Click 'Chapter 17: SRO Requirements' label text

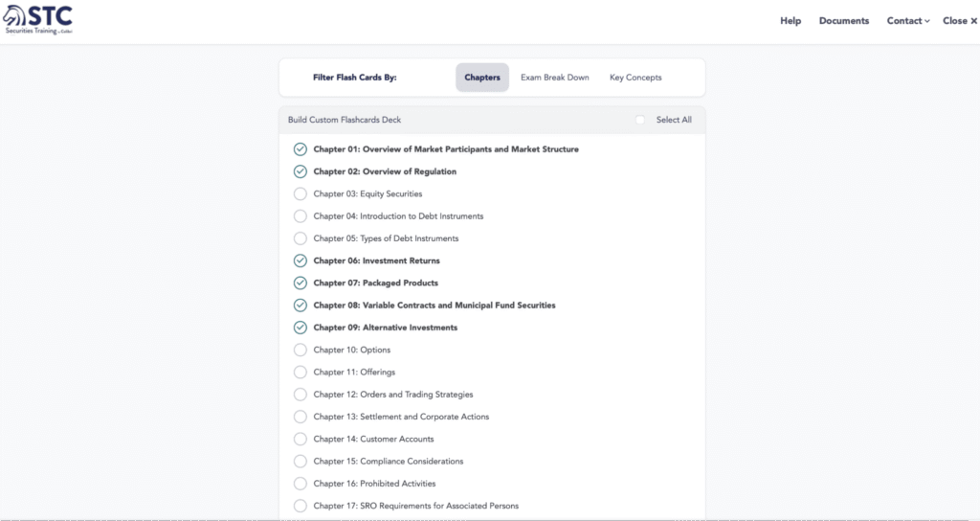point(415,506)
